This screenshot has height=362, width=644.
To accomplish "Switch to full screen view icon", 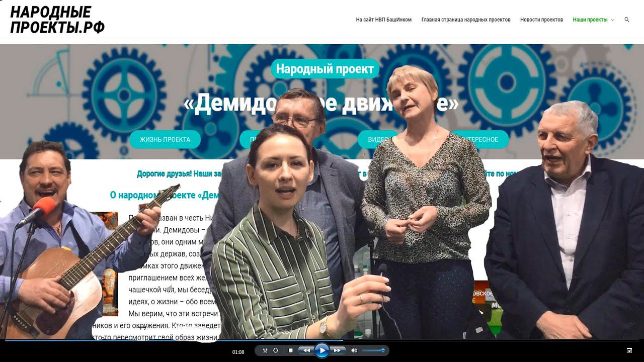I will pyautogui.click(x=629, y=350).
